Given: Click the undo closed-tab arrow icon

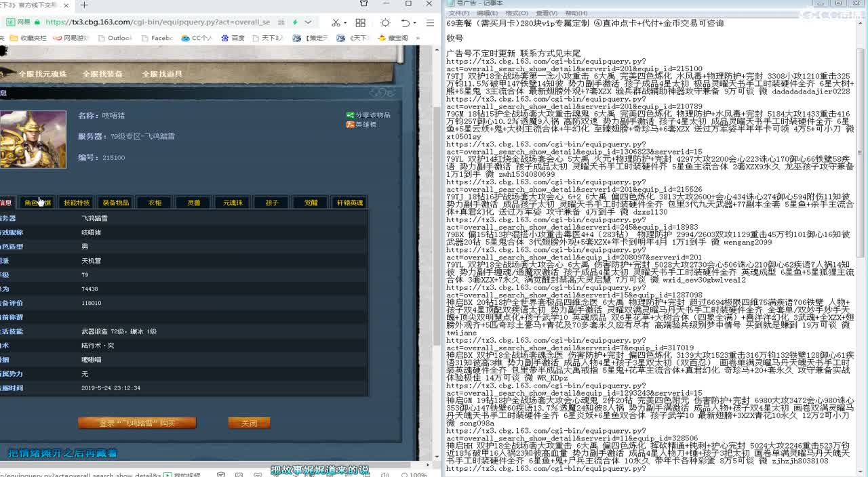Looking at the screenshot, I should 406,22.
